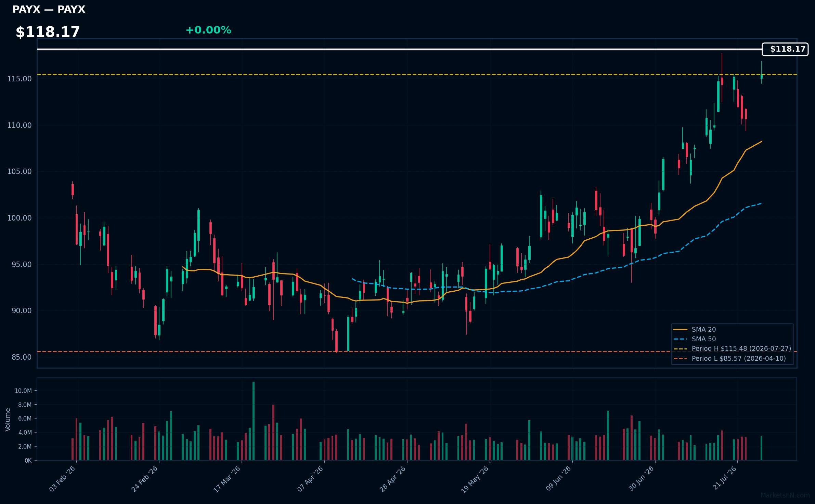Click the 28 Apr '26 date label
Screen dimensions: 815x504
pyautogui.click(x=392, y=479)
